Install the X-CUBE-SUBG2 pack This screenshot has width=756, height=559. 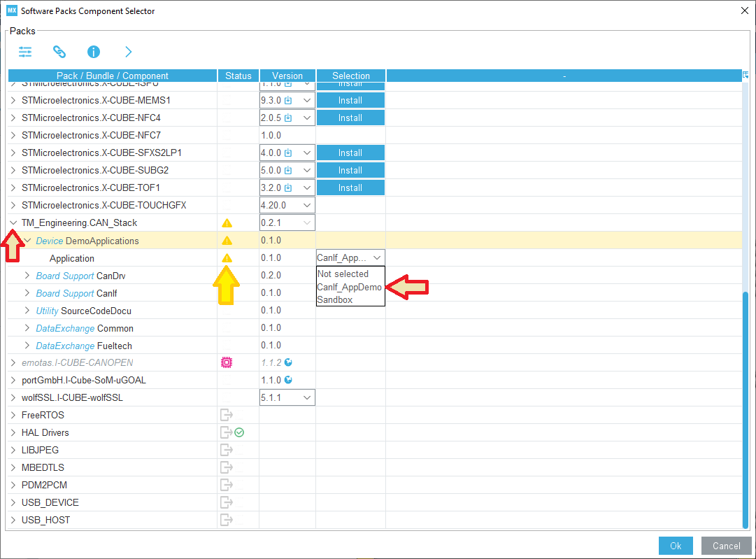[350, 170]
